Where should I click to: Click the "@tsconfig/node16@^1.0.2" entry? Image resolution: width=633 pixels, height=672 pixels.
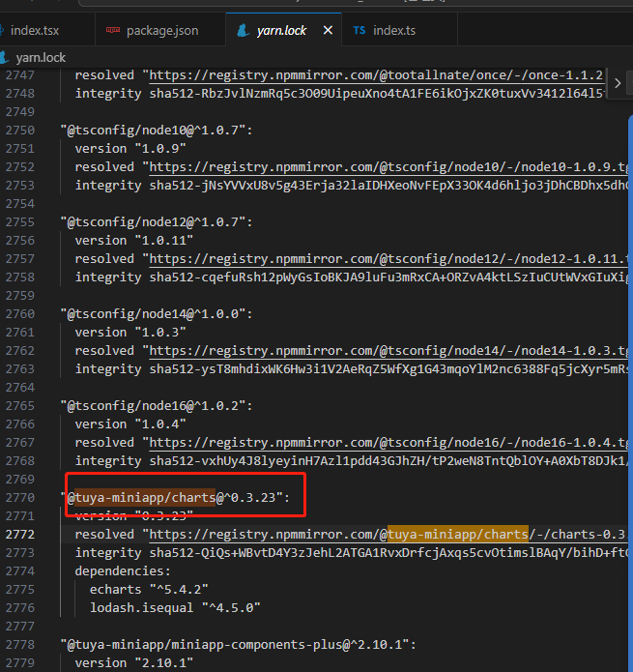pyautogui.click(x=157, y=405)
